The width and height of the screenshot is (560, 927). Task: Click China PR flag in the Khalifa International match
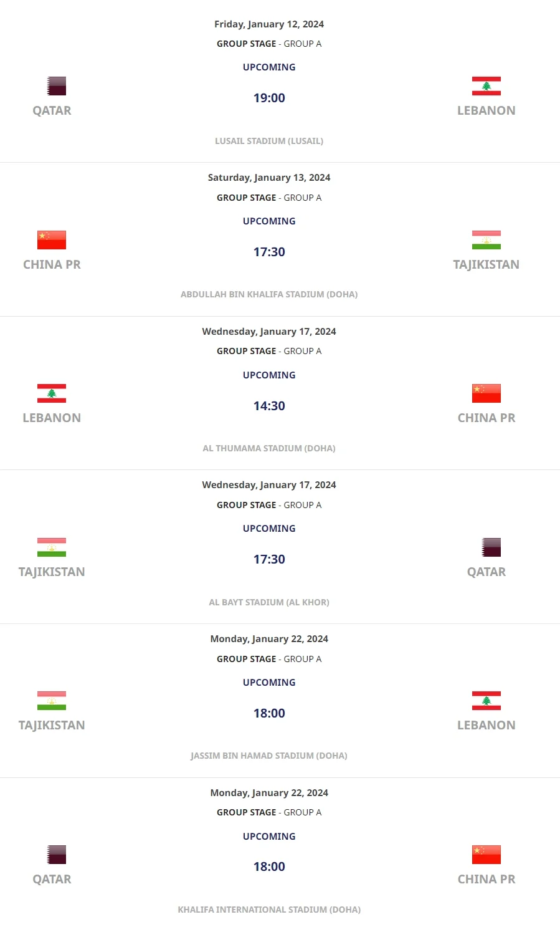(x=486, y=855)
